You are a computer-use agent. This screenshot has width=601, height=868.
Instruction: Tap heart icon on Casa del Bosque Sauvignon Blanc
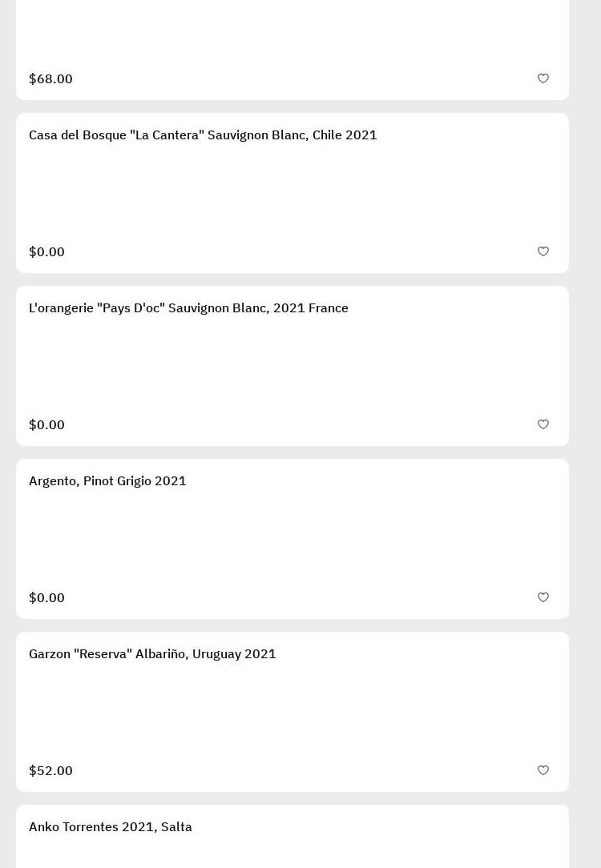[543, 251]
